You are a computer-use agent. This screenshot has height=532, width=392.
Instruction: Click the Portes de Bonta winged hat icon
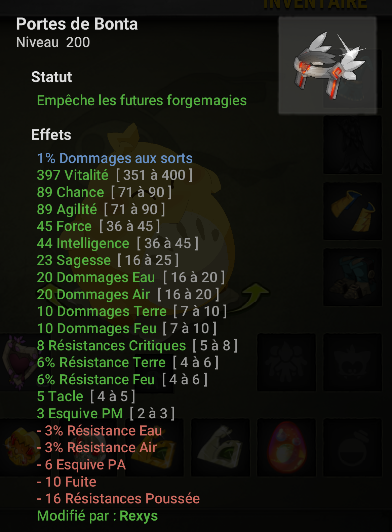(327, 66)
